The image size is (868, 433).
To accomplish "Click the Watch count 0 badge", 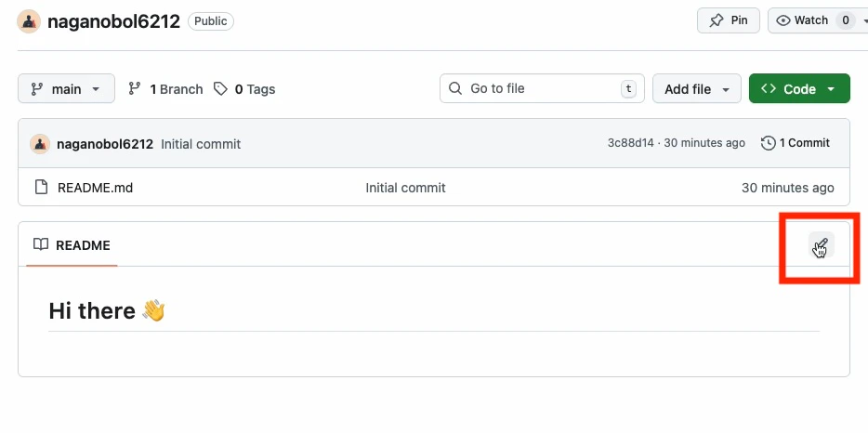I will [x=846, y=20].
